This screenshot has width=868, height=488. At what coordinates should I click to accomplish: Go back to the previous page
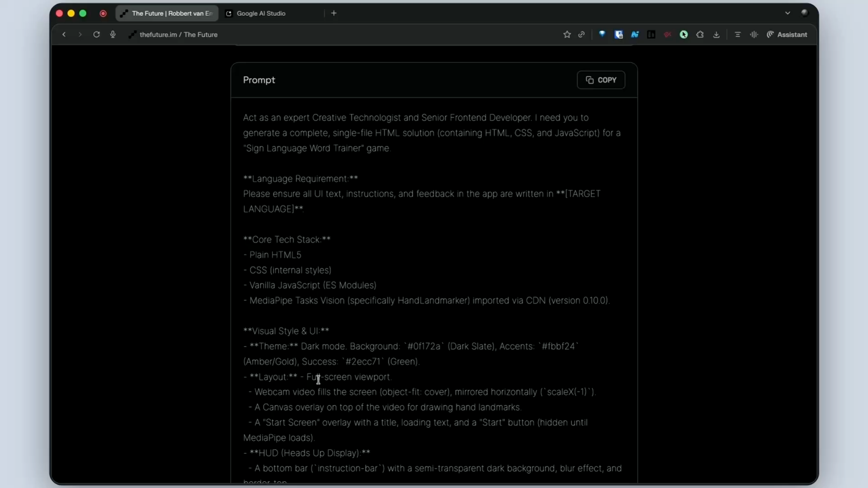coord(64,34)
